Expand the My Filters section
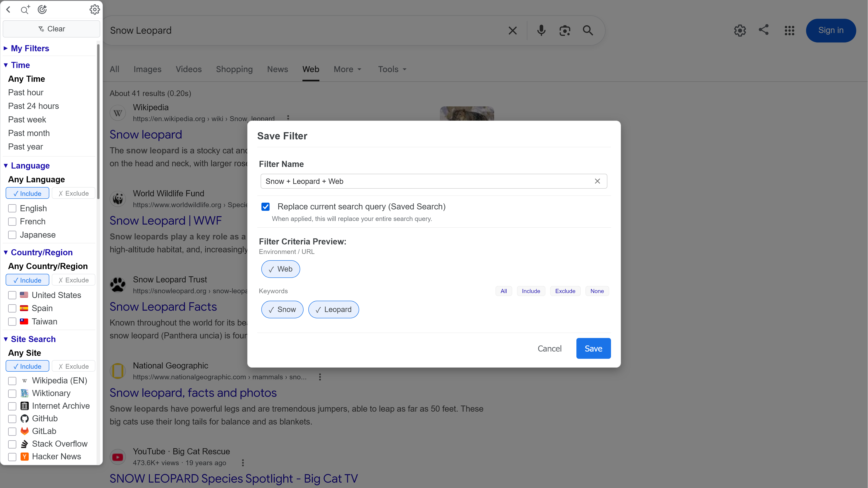Image resolution: width=868 pixels, height=488 pixels. (x=27, y=49)
